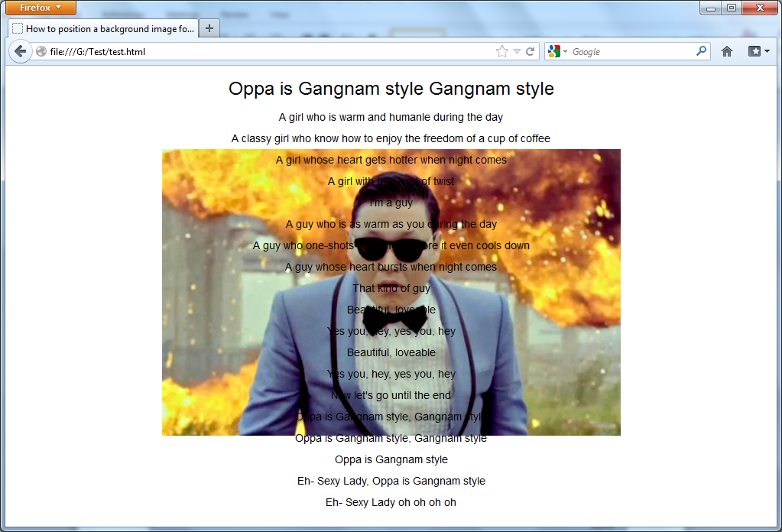
Task: Go back using the back arrow button
Action: point(21,51)
